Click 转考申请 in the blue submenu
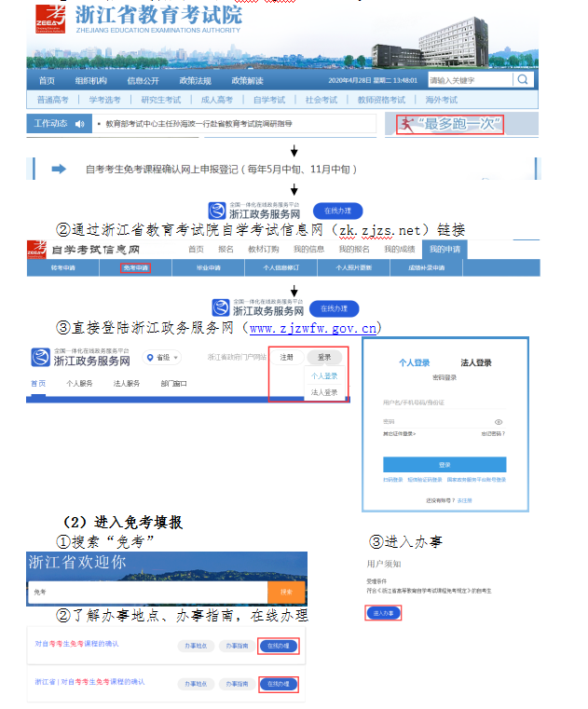 [x=62, y=267]
